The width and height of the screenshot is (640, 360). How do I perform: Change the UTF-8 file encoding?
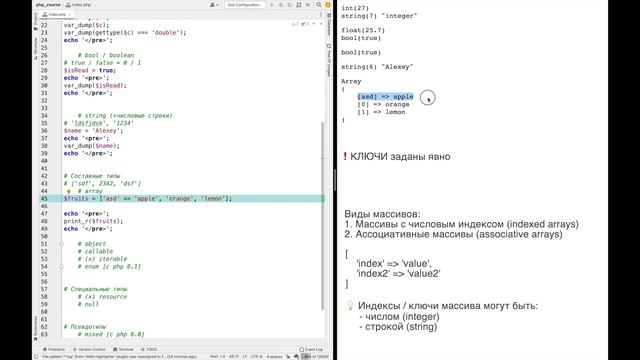257,357
